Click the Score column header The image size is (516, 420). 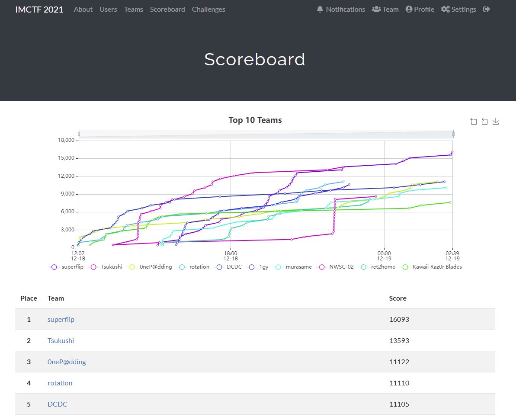[397, 298]
